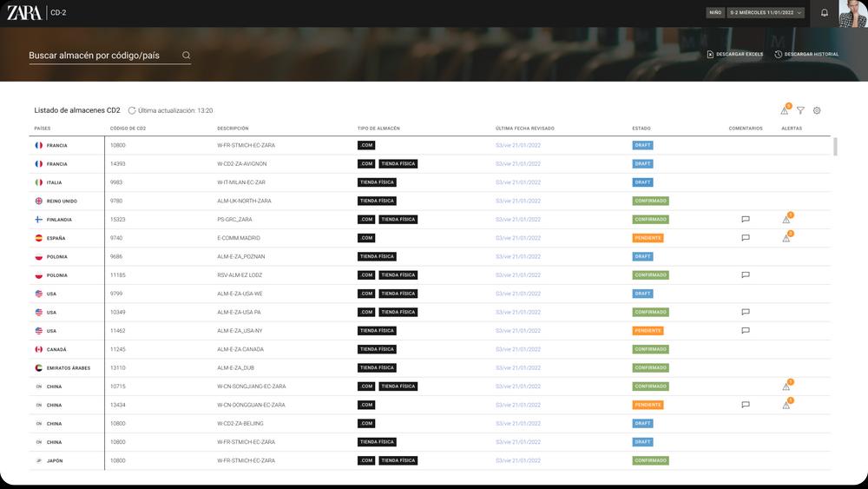Sort by Descripción column header

pos(233,128)
